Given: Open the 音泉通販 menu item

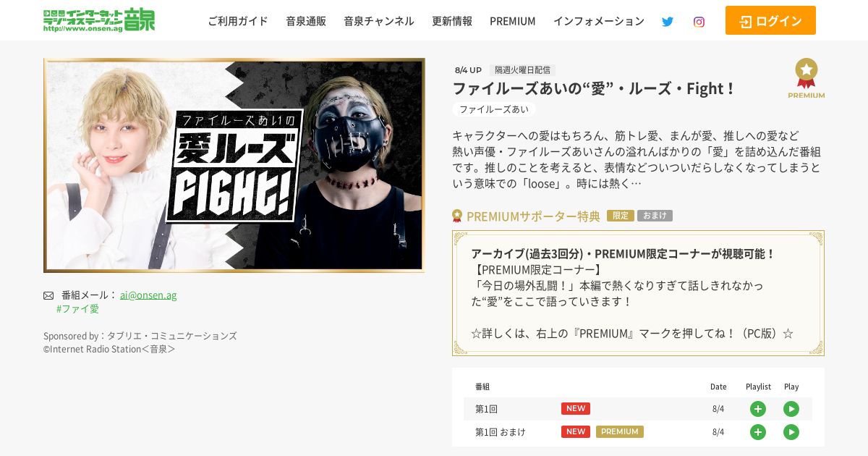Looking at the screenshot, I should [306, 21].
